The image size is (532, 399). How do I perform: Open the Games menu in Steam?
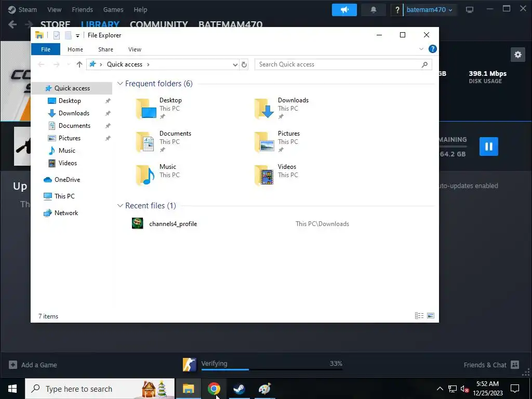(113, 9)
